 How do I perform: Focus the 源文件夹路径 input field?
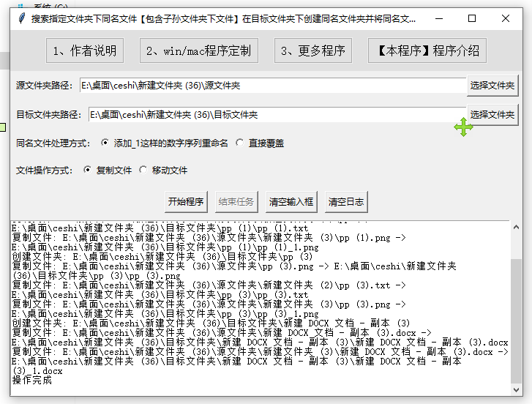tap(273, 86)
